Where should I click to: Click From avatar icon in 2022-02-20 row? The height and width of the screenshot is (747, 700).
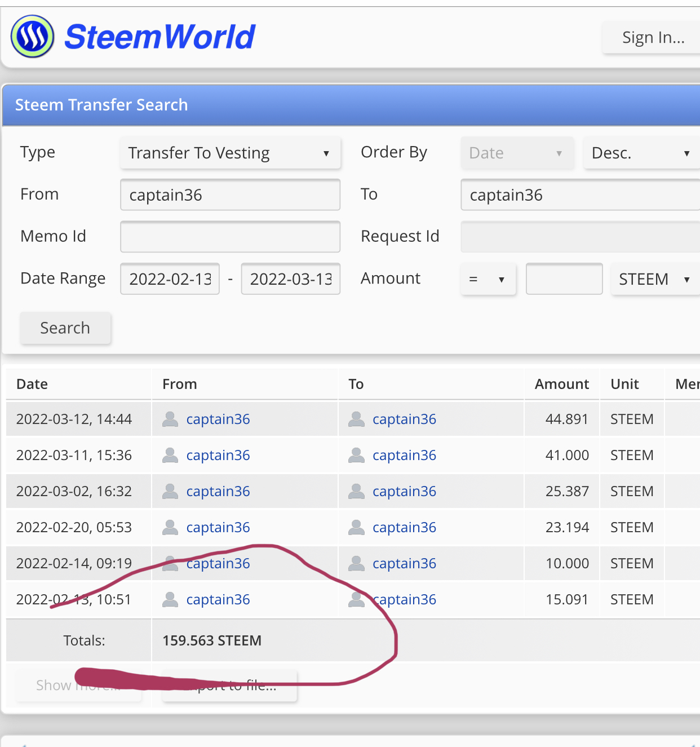(170, 527)
